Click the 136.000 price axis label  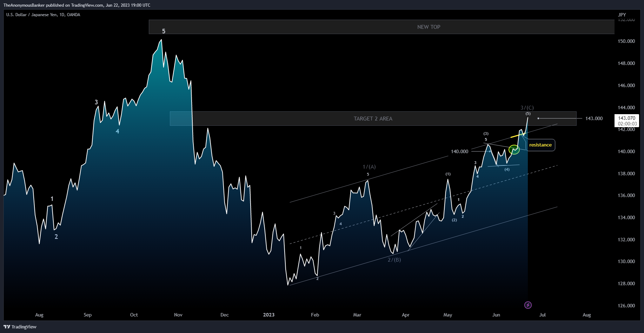[x=626, y=195]
